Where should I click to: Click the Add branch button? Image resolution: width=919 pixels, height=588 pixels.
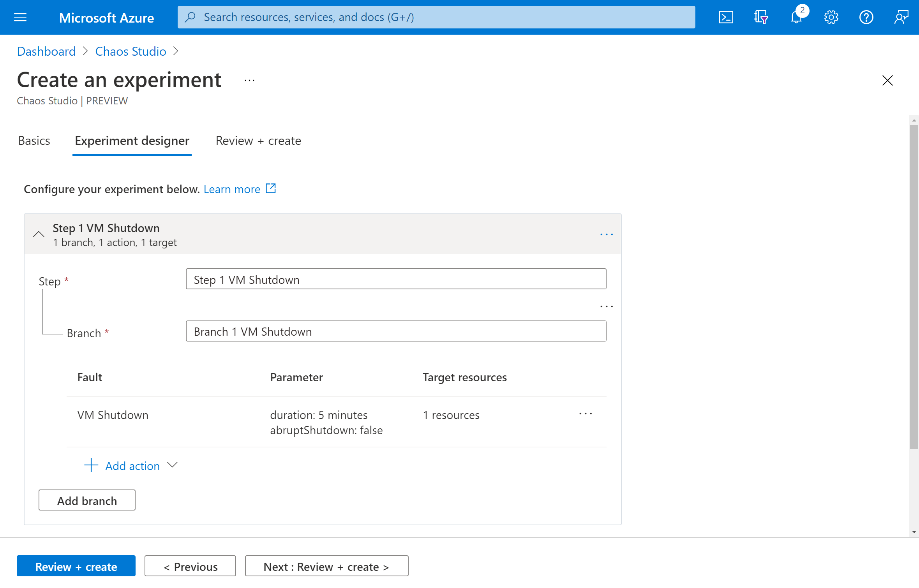(86, 500)
